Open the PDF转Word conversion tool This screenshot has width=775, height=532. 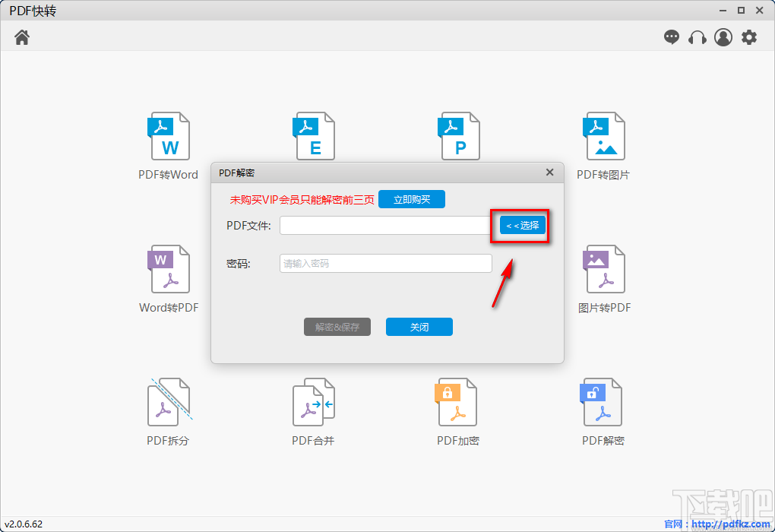point(169,137)
